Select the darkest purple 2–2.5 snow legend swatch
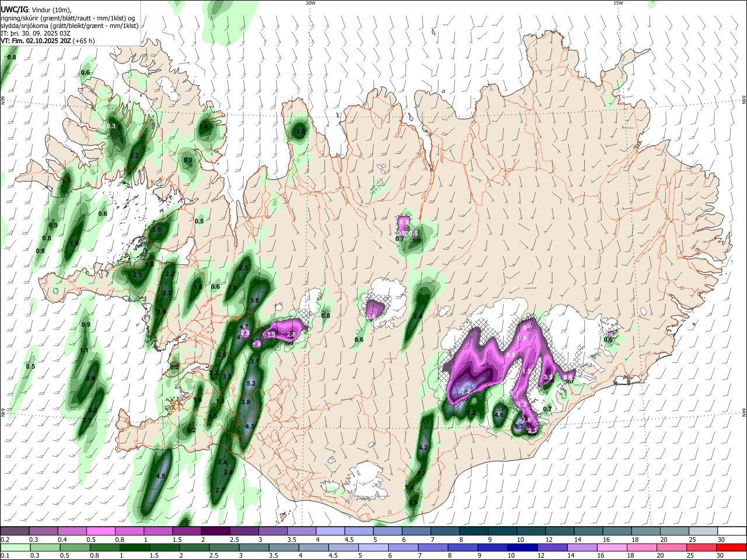The width and height of the screenshot is (747, 560). click(x=215, y=531)
